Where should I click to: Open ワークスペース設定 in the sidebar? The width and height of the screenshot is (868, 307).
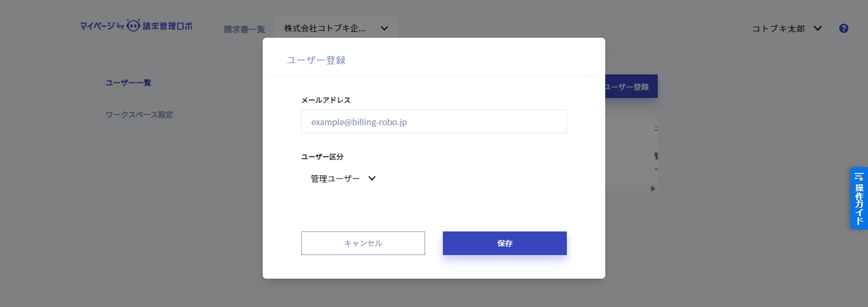[139, 115]
